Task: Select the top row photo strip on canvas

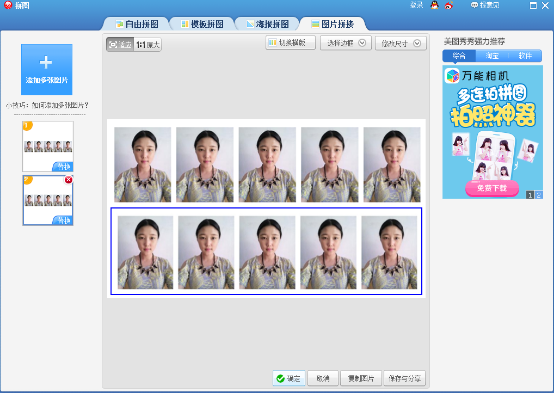Action: [267, 164]
